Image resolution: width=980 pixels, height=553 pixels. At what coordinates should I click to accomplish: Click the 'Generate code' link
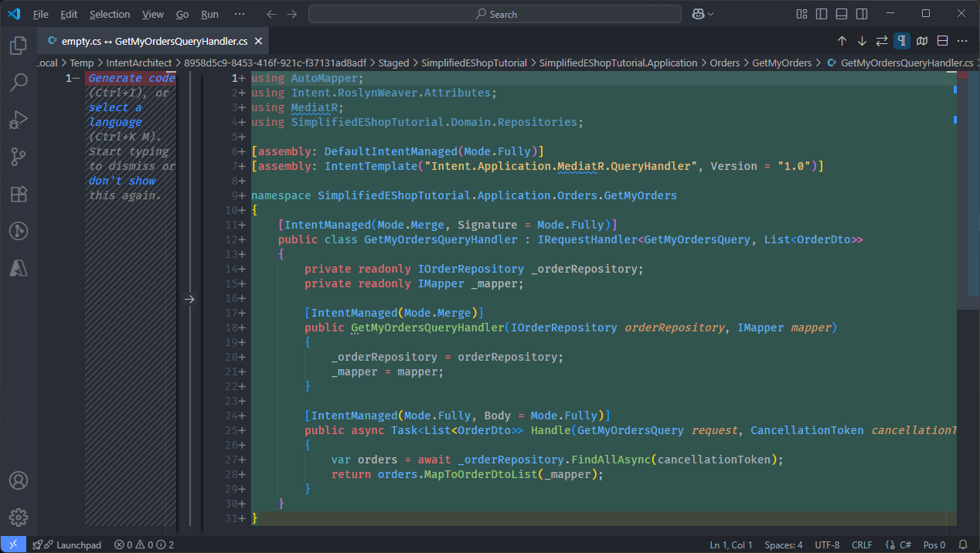point(131,78)
